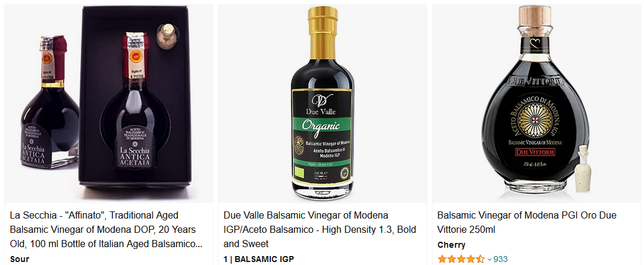Open the 933 reviews link
Viewport: 644px width, 265px height.
(500, 259)
